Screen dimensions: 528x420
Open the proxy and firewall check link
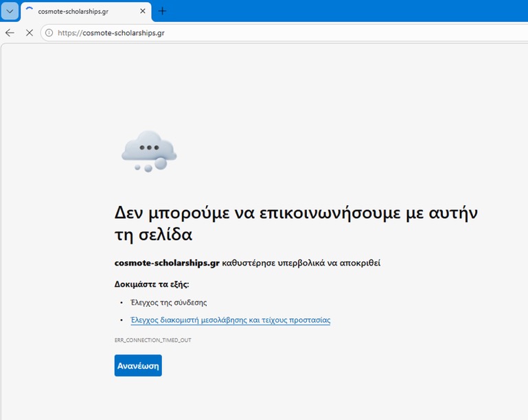click(x=230, y=320)
